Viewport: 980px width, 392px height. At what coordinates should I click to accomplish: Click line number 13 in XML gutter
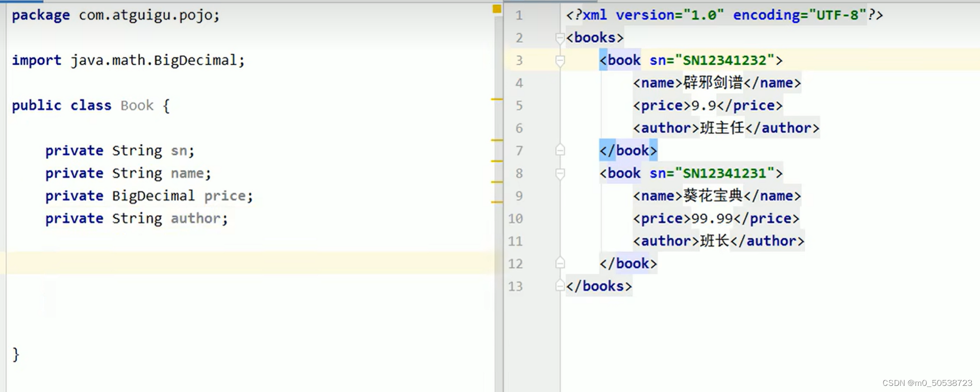click(515, 286)
